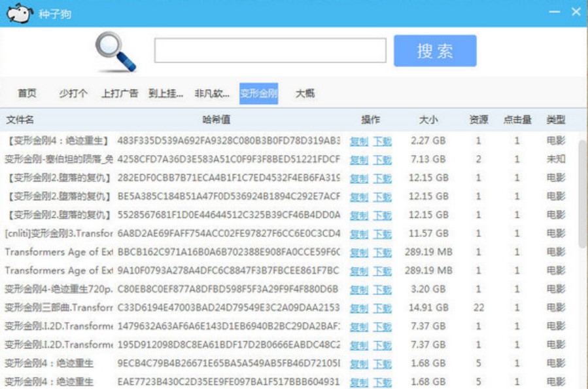Click 复制 for hash starting 282EDF0C
The height and width of the screenshot is (389, 588).
(x=359, y=178)
